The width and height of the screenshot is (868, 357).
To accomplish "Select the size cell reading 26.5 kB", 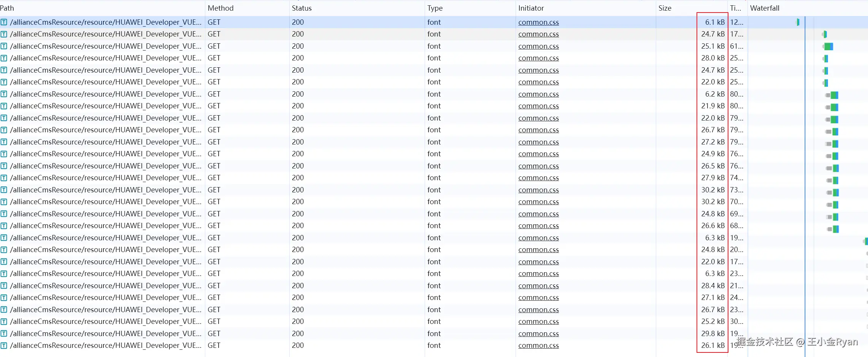I will pyautogui.click(x=713, y=166).
